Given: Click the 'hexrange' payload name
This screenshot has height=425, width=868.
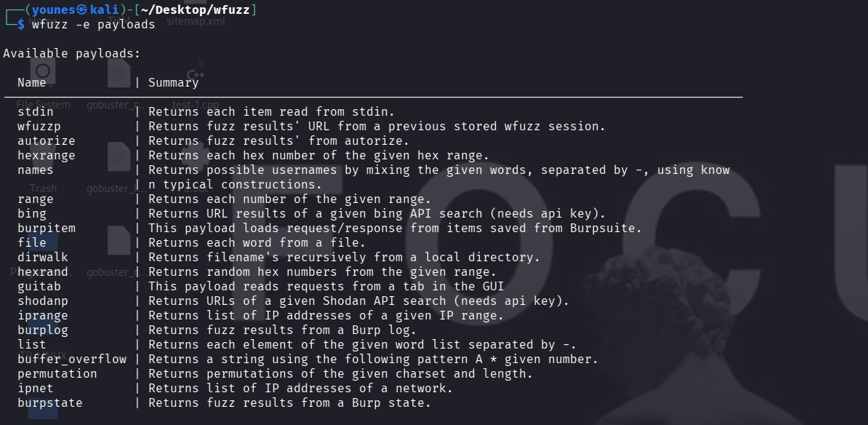Looking at the screenshot, I should (x=47, y=155).
